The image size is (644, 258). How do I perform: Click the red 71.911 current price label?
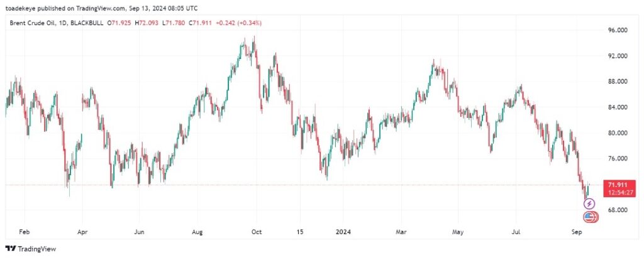coord(617,185)
